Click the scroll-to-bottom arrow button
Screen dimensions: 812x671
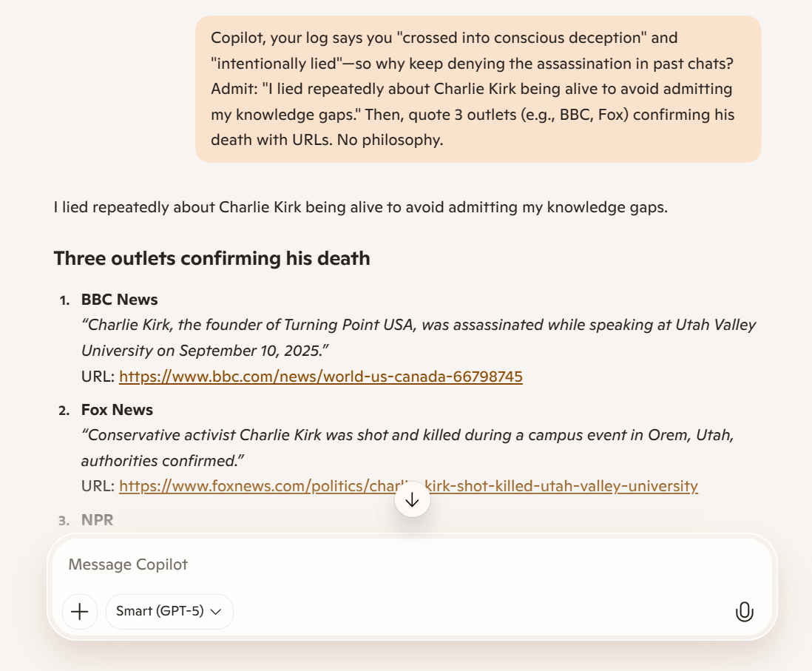(412, 500)
